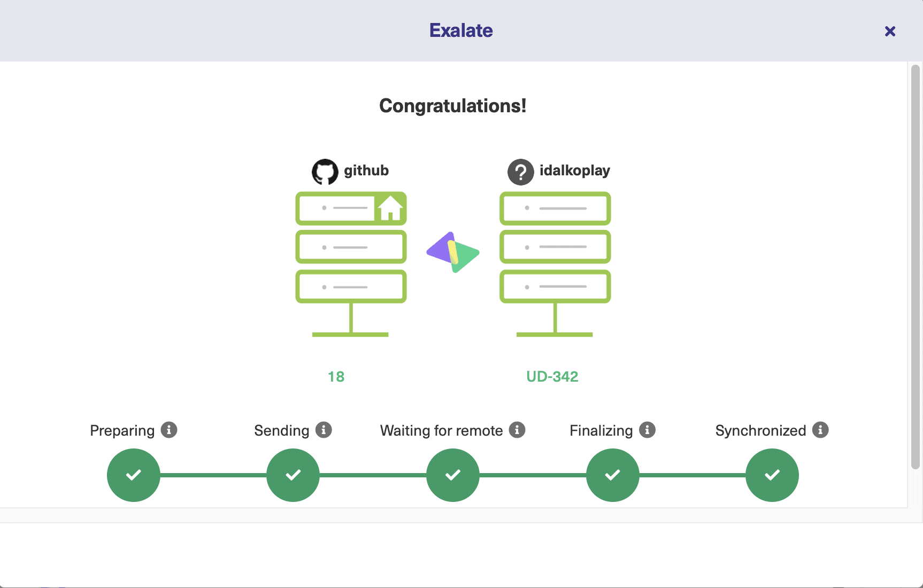Open remote issue link UD-342
The image size is (923, 588).
552,377
